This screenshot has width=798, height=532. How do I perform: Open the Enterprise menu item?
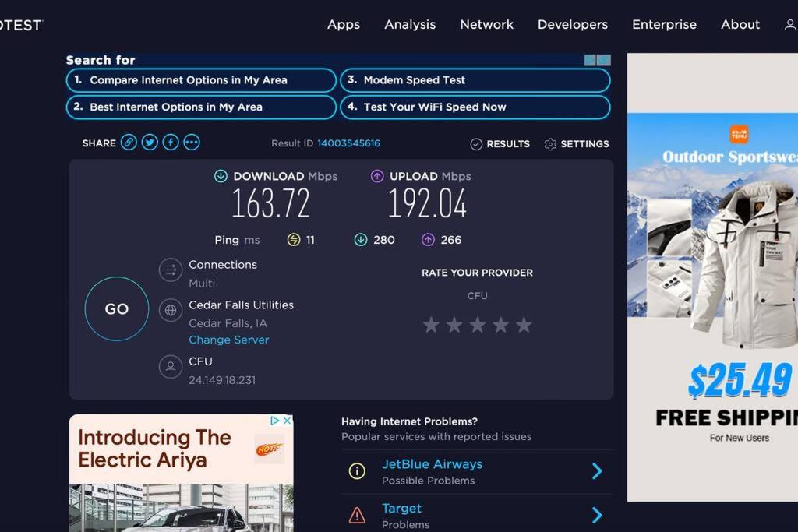coord(664,24)
